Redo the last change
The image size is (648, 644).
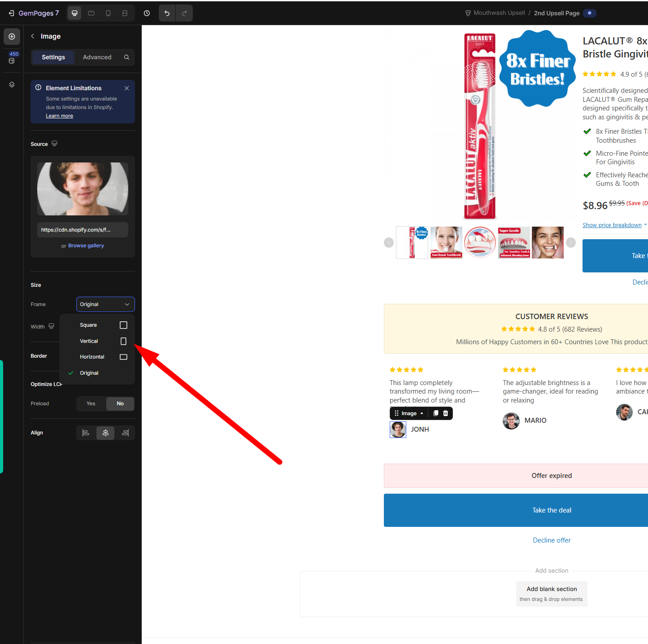point(184,13)
